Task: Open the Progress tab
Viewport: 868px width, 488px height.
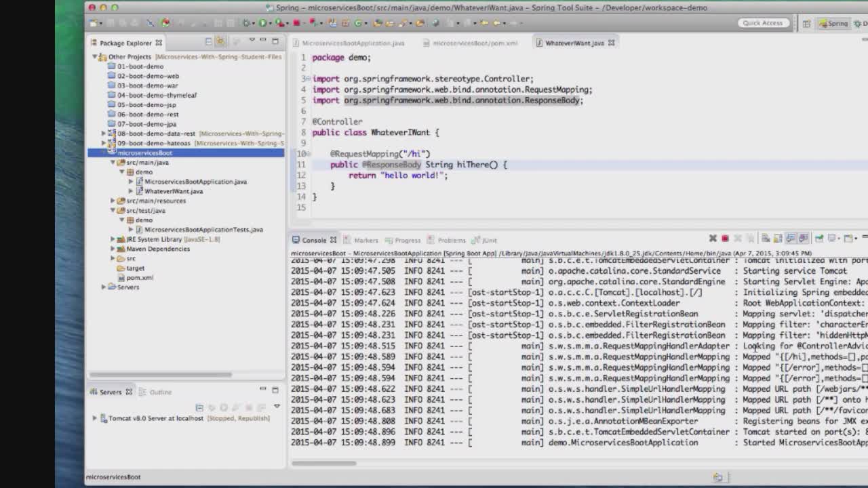Action: click(x=408, y=240)
